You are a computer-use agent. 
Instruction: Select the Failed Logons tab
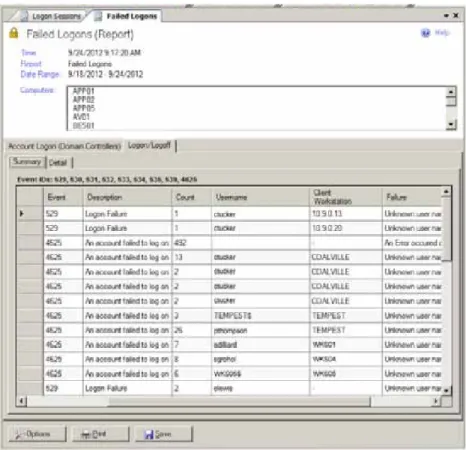pos(127,16)
